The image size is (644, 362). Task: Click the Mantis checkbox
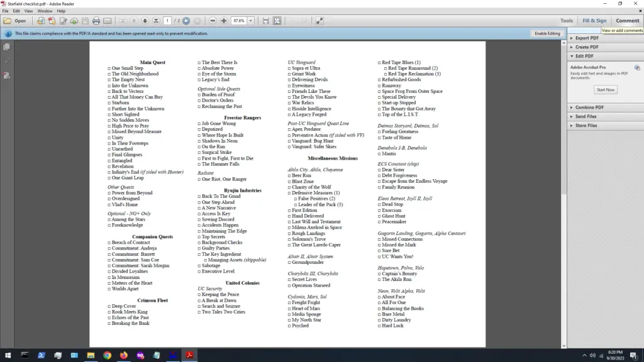[x=379, y=154]
